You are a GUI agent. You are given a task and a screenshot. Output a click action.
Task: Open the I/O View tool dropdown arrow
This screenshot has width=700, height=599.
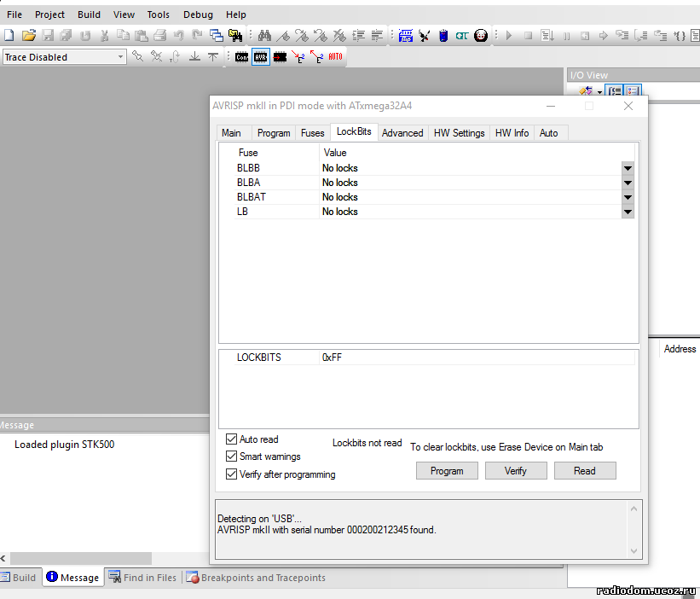pos(599,92)
